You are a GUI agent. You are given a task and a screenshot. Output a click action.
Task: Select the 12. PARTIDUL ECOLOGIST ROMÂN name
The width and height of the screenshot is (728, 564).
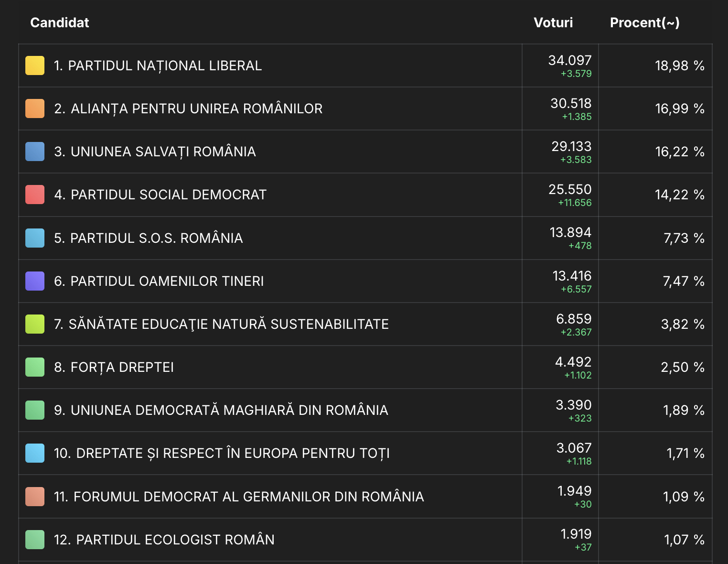pos(164,540)
